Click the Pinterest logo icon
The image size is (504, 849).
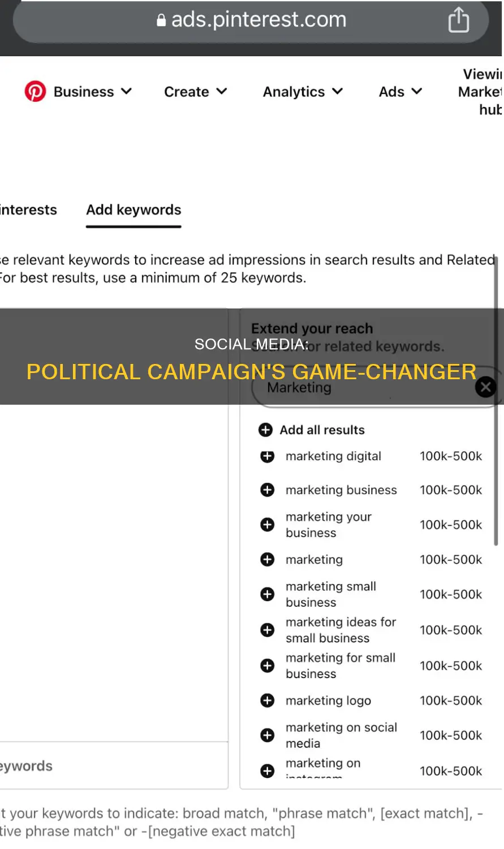(35, 91)
